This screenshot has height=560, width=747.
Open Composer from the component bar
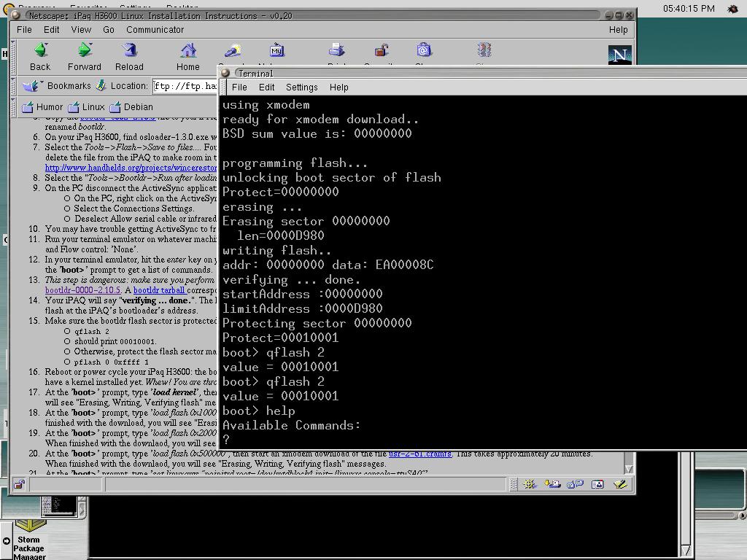coord(620,484)
